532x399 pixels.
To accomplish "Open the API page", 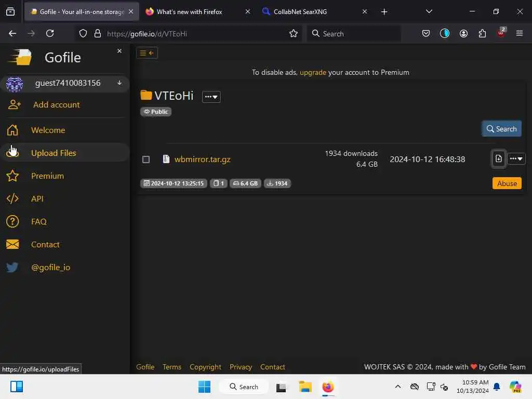I will coord(37,199).
